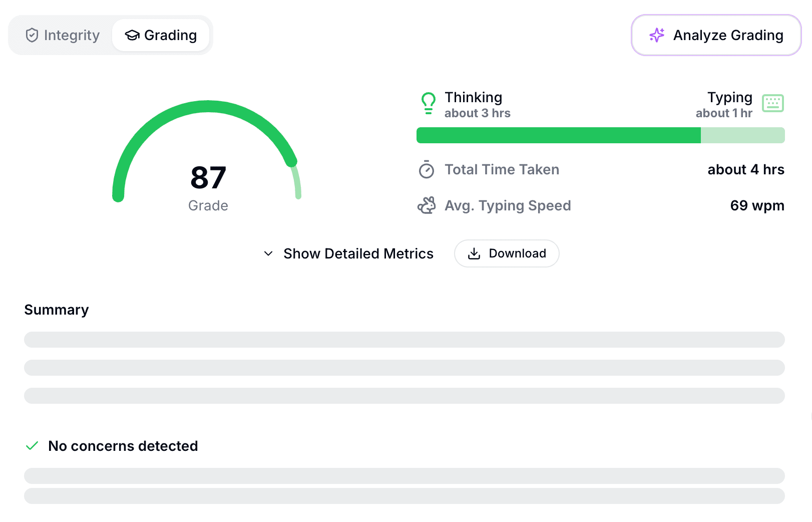Screen dimensions: 812x522
Task: Click the light green typing segment of the bar
Action: click(743, 135)
